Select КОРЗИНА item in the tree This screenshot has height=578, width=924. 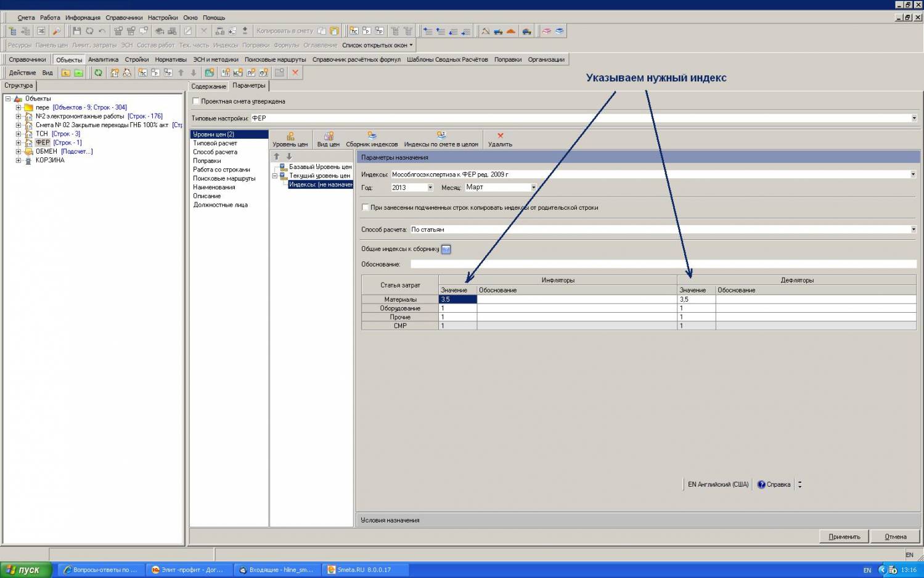pyautogui.click(x=50, y=160)
